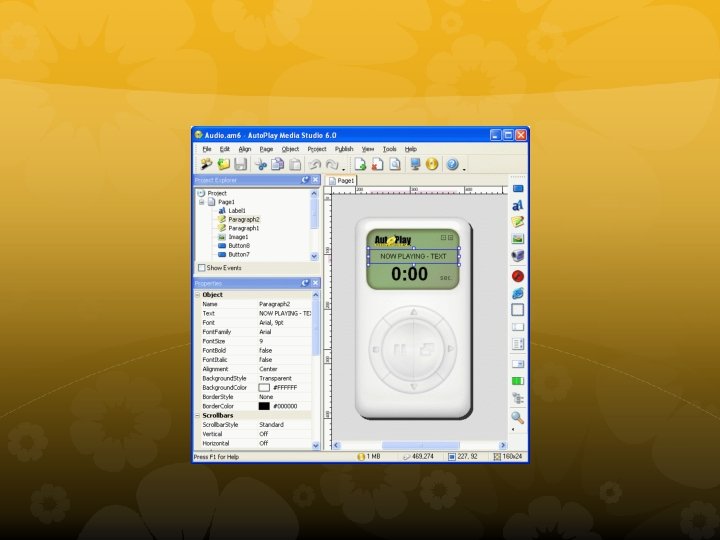Click the Undo arrow icon
The height and width of the screenshot is (540, 720).
[x=315, y=164]
